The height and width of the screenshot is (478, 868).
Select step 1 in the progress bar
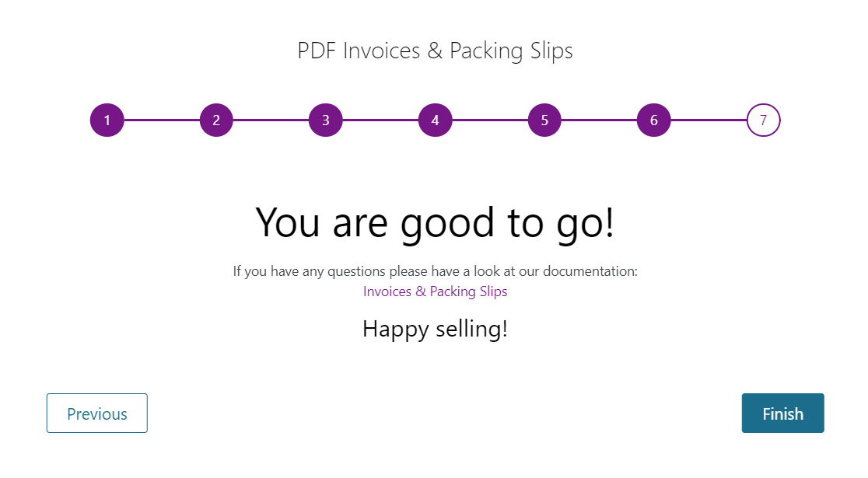tap(107, 120)
